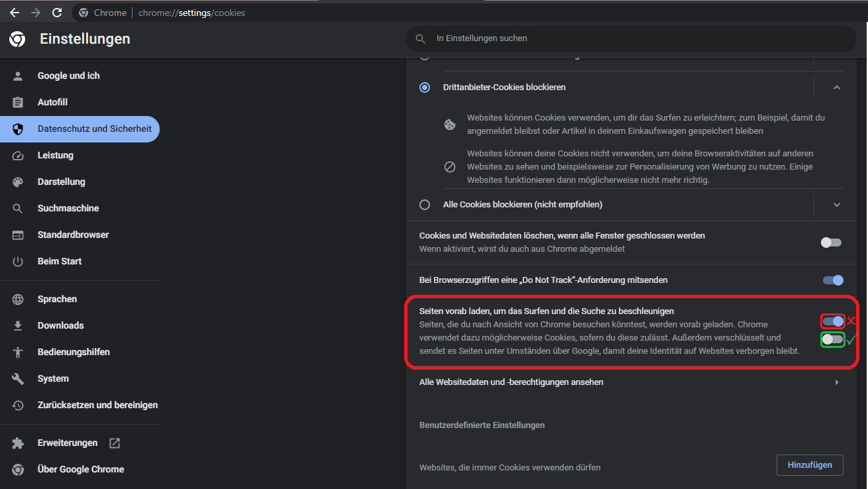Open the Downloads settings section
The image size is (868, 489).
click(x=60, y=325)
